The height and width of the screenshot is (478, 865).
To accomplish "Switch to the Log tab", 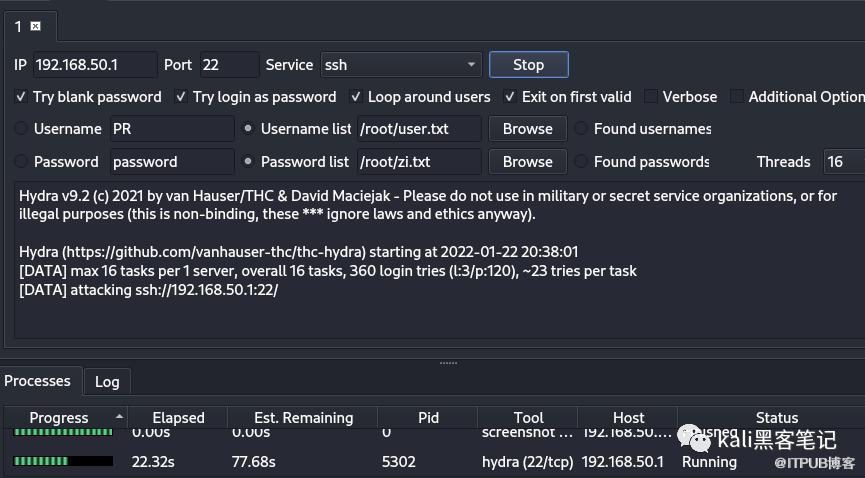I will 106,382.
